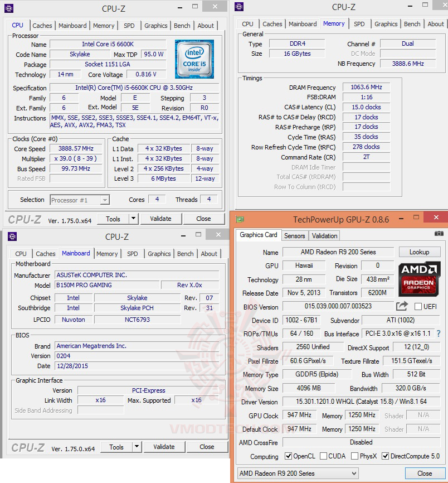This screenshot has width=448, height=483.
Task: Take a screenshot with the GPU-Z camera icon
Action: point(439,234)
